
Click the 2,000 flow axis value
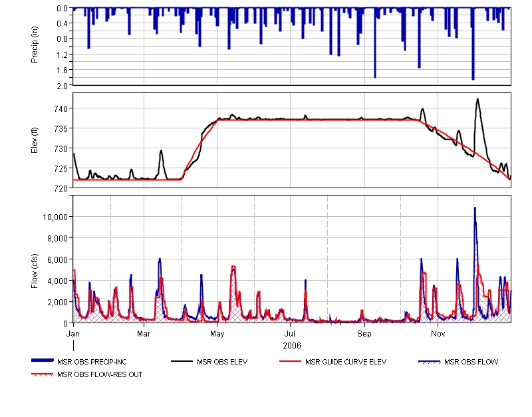pos(57,303)
